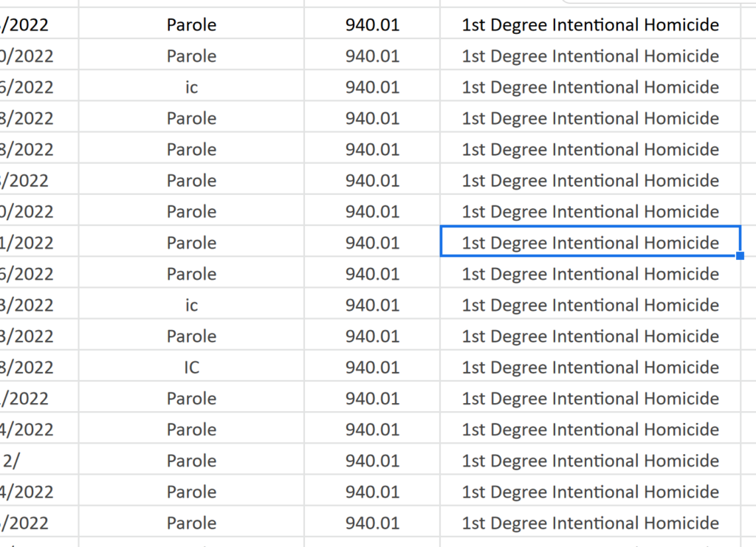Grab the fill handle of the selected cell

740,256
